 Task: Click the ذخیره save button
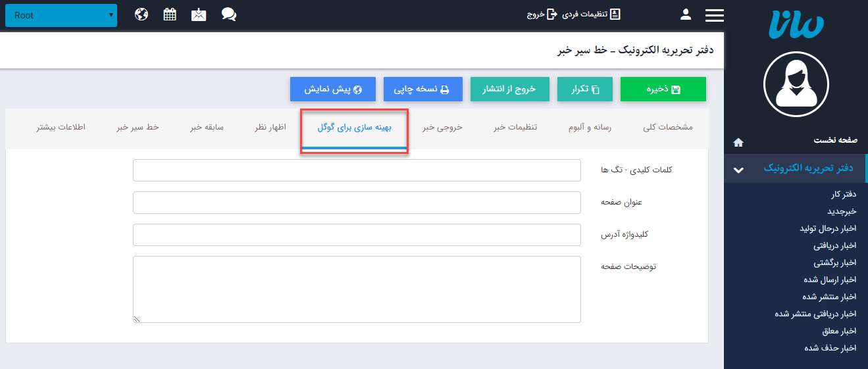[x=663, y=89]
